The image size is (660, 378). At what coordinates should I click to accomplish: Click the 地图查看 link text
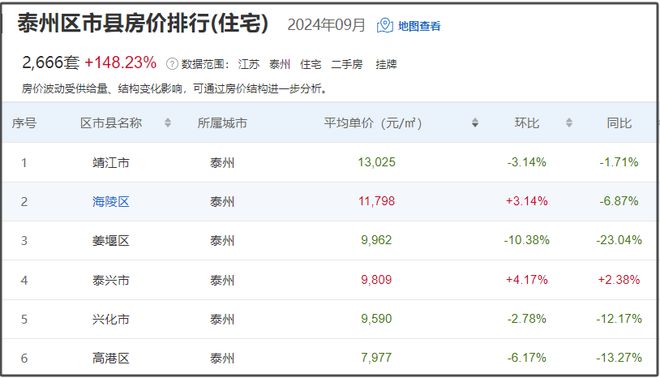419,26
